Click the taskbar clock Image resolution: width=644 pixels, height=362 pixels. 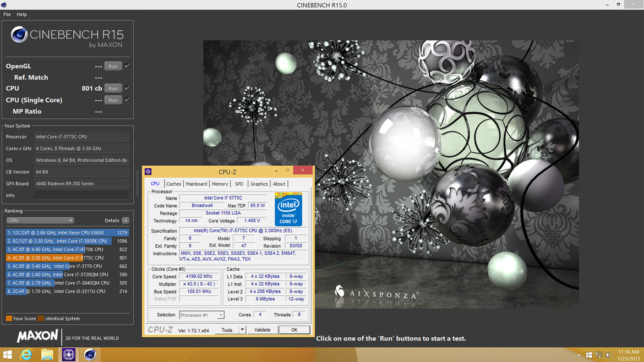(x=629, y=355)
